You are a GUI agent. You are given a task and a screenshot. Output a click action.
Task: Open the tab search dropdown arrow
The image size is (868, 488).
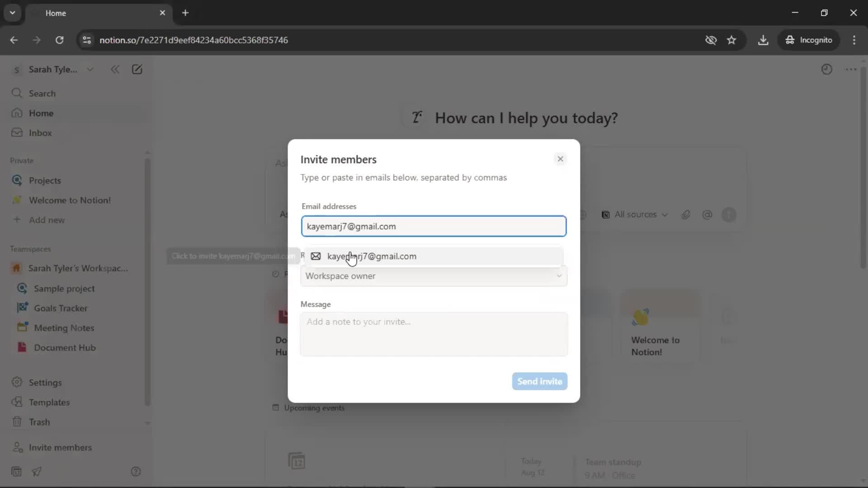(13, 13)
